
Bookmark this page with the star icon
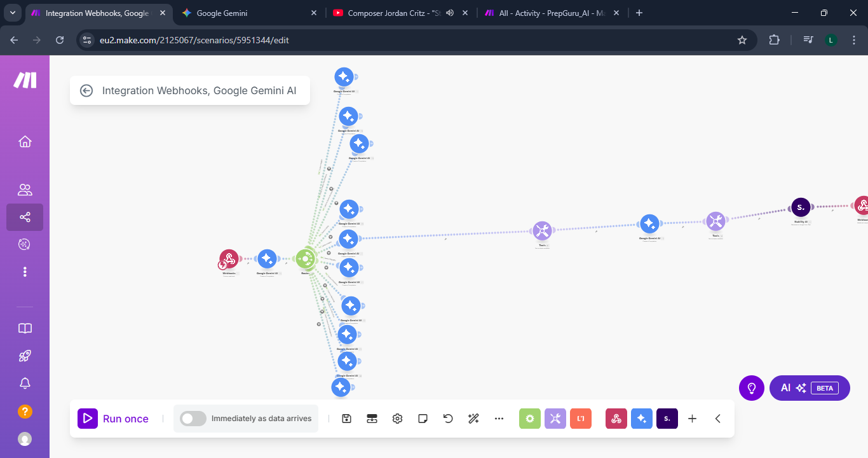(x=742, y=40)
